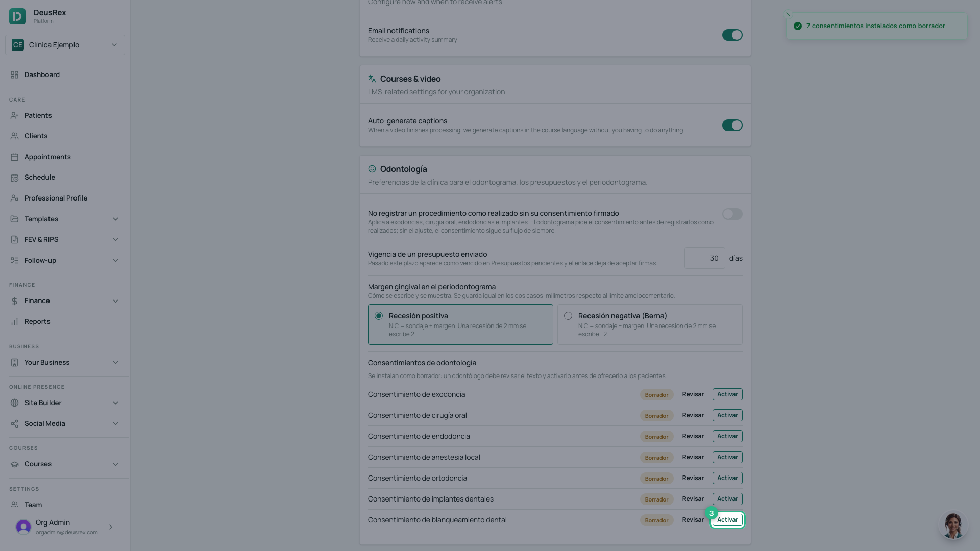Click the Reports bar chart icon

[14, 322]
